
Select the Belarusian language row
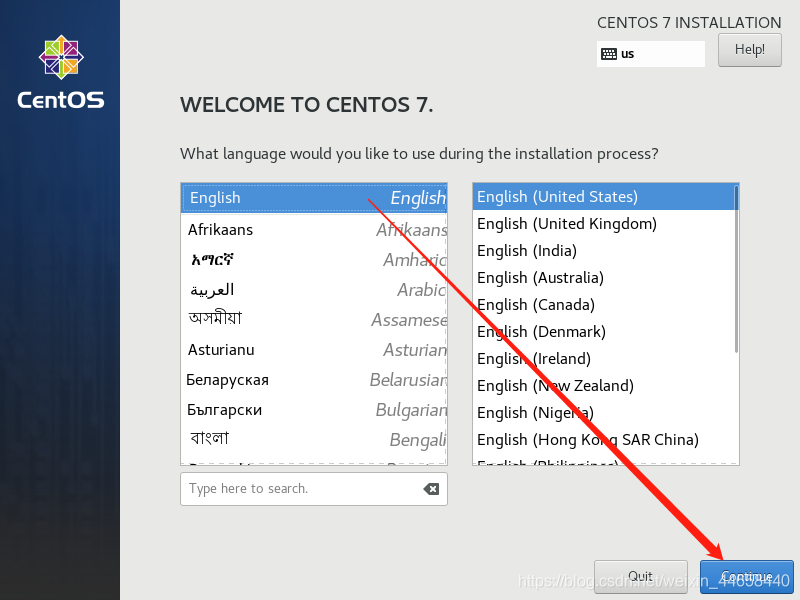(x=314, y=380)
